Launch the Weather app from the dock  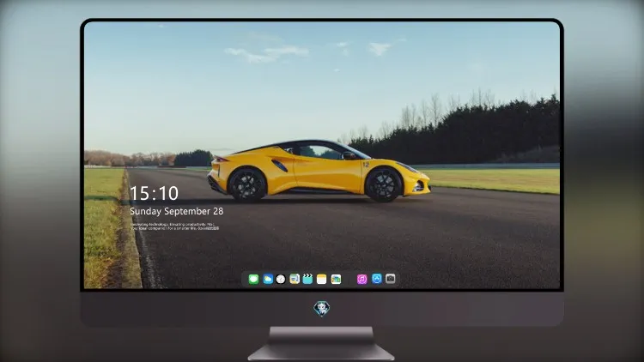coord(268,279)
